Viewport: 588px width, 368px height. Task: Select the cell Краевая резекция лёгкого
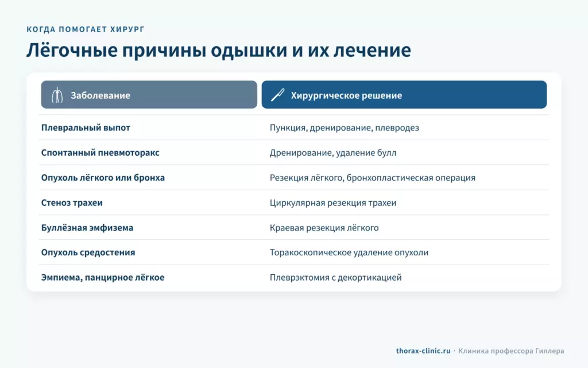[x=324, y=228]
